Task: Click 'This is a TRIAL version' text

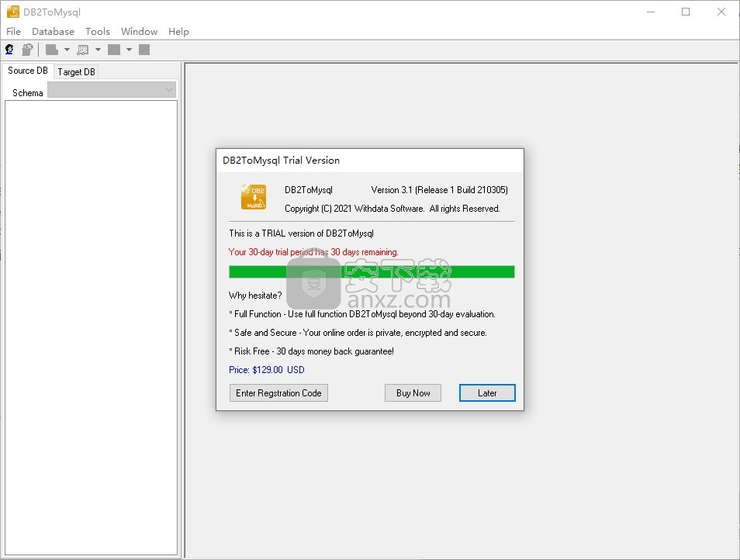Action: point(301,233)
